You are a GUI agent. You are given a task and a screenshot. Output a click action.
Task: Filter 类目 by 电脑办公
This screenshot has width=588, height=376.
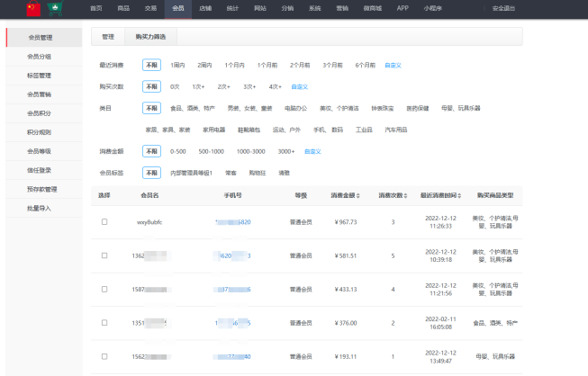pos(295,108)
